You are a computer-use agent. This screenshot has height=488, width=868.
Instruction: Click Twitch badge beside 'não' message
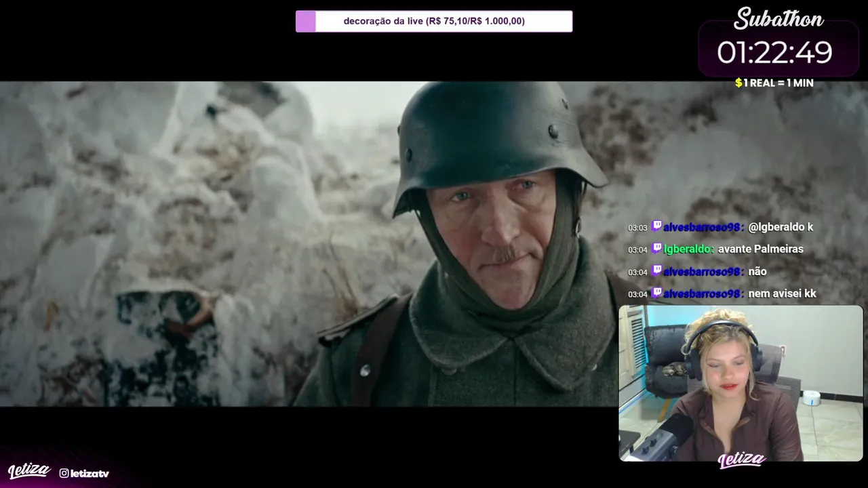(656, 270)
